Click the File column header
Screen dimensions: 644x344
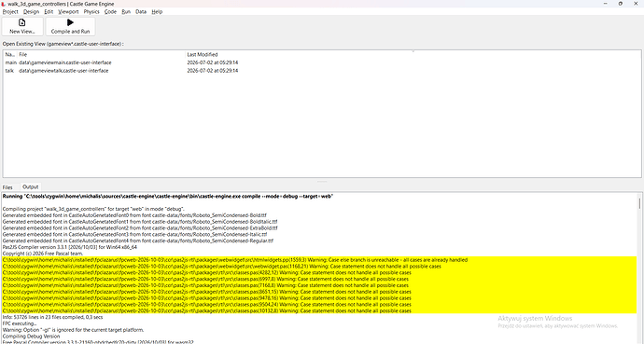[x=102, y=54]
